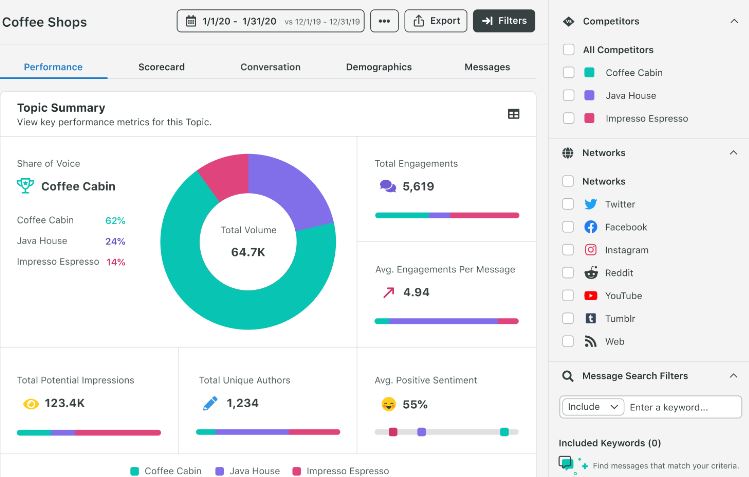
Task: Click purple Java House sentiment marker
Action: tap(421, 432)
